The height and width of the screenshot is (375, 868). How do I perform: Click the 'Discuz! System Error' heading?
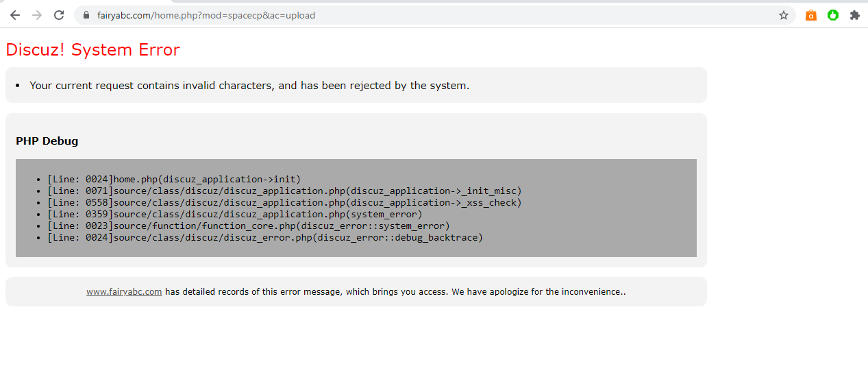click(x=92, y=50)
